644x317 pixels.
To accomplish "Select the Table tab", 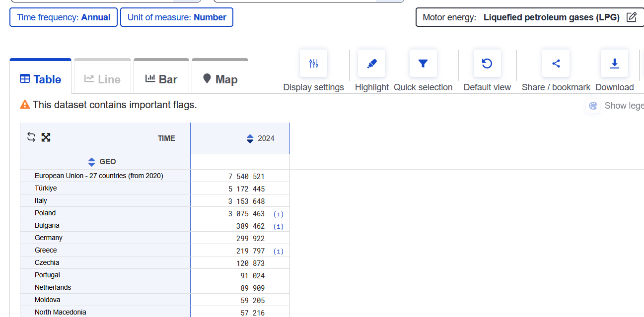I will 41,79.
